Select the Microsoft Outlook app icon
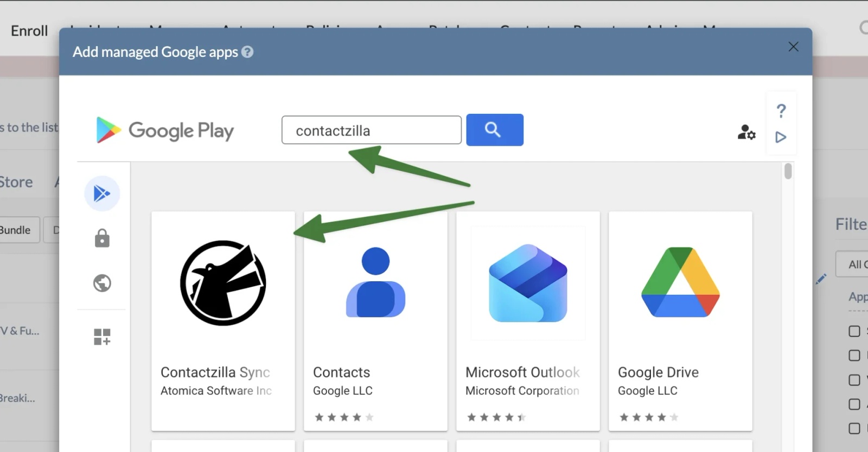 (528, 283)
